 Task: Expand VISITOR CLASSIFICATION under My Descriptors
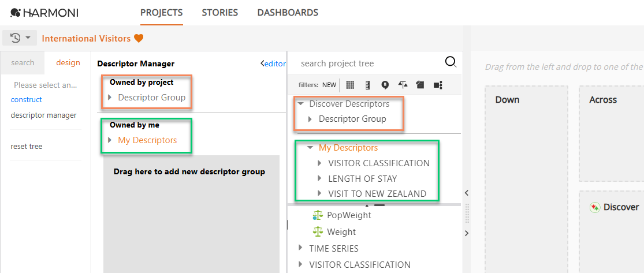320,163
